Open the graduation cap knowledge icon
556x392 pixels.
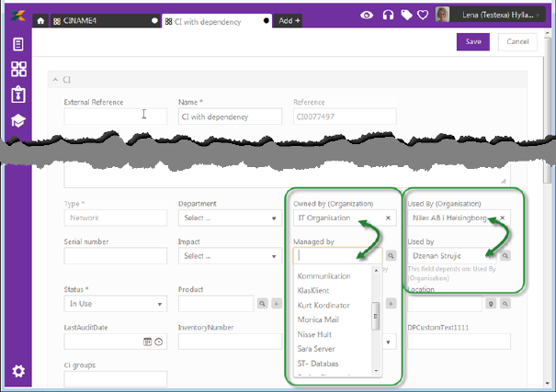coord(18,120)
